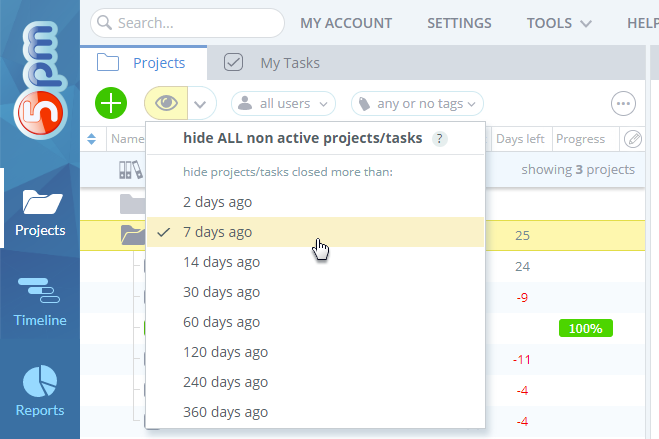Open Timeline in the left sidebar

pos(40,304)
